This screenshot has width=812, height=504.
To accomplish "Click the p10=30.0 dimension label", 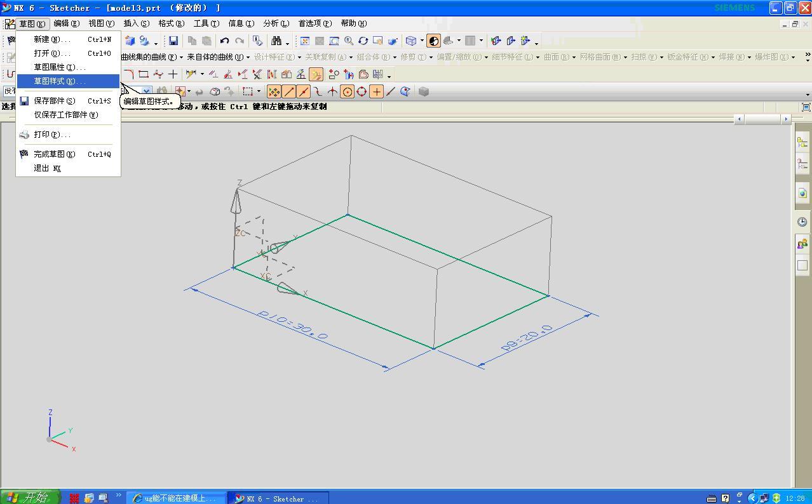I will [x=292, y=325].
